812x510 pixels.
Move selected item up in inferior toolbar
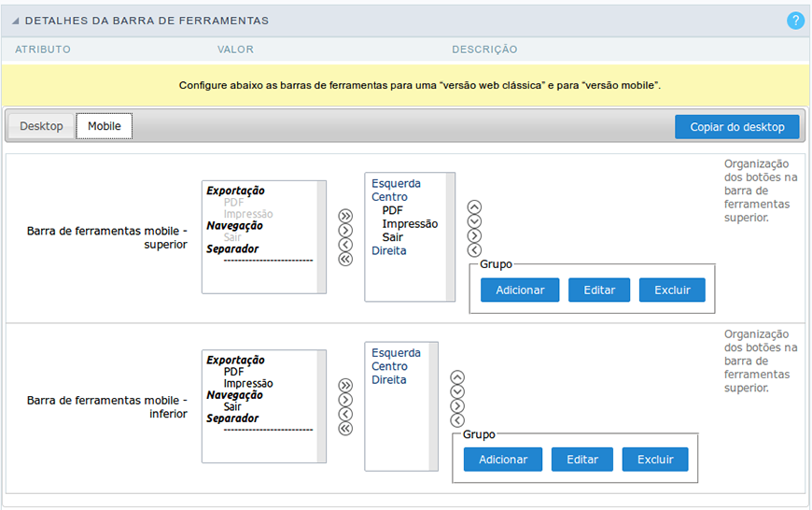(457, 376)
